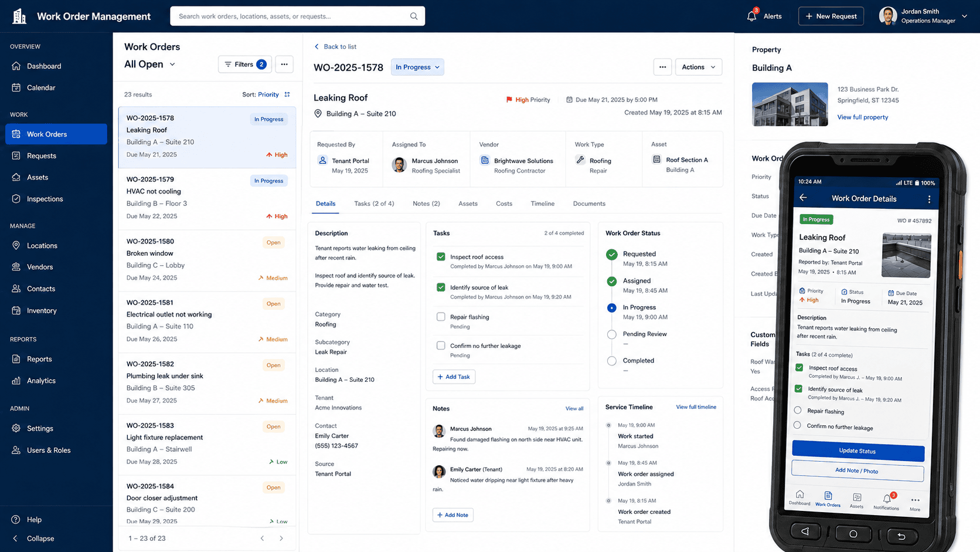
Task: Open the In Progress status dropdown
Action: tap(417, 67)
